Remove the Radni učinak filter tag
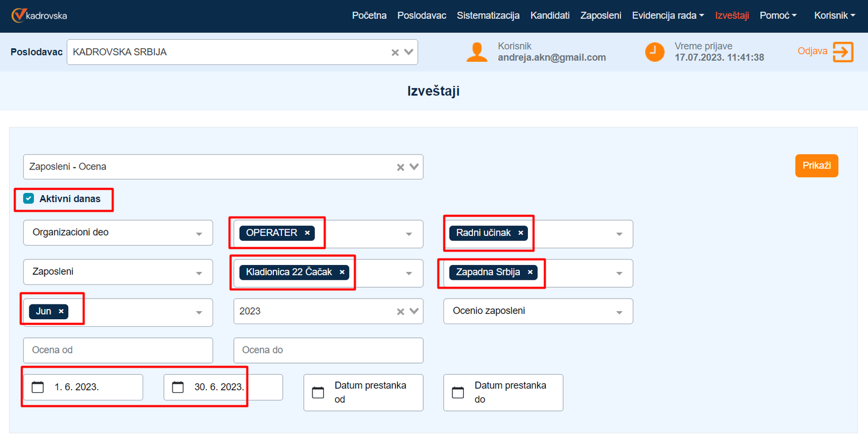The image size is (868, 445). 521,233
